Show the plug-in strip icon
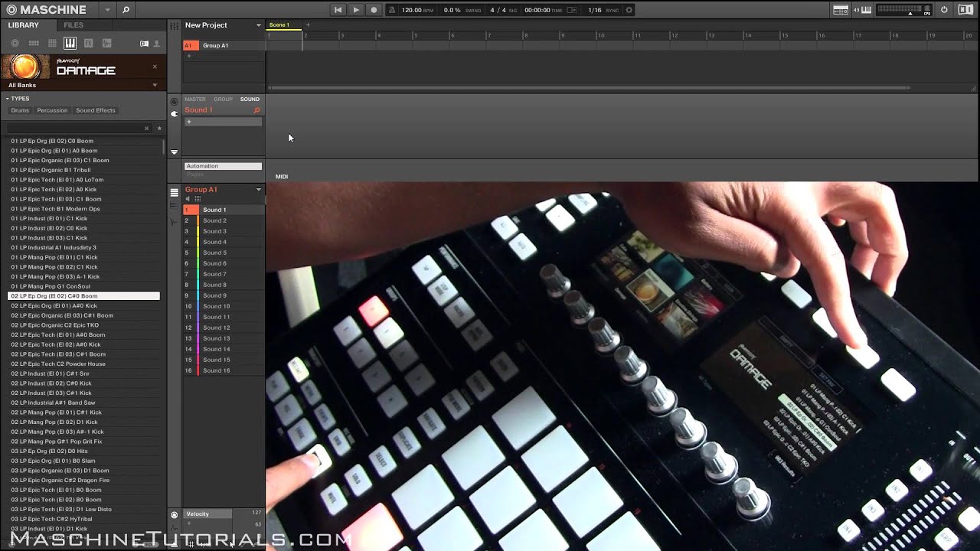The width and height of the screenshot is (980, 551). click(174, 114)
